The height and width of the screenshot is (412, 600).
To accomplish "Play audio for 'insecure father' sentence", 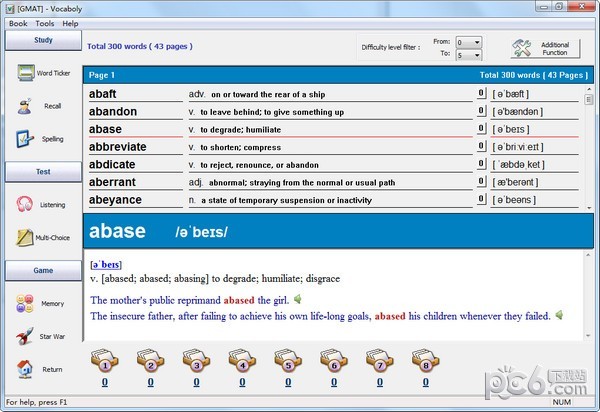I will 559,315.
